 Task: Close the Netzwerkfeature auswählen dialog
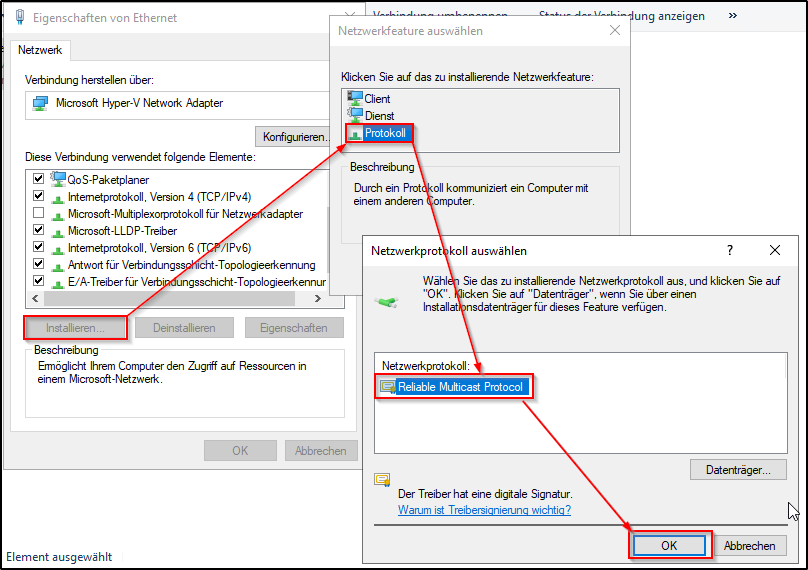615,30
